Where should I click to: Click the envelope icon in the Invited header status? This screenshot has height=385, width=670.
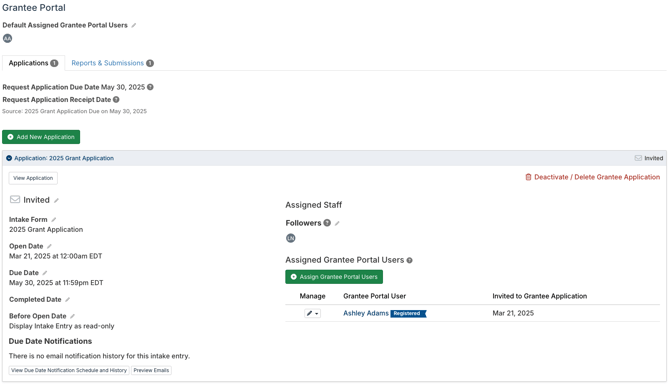(638, 158)
